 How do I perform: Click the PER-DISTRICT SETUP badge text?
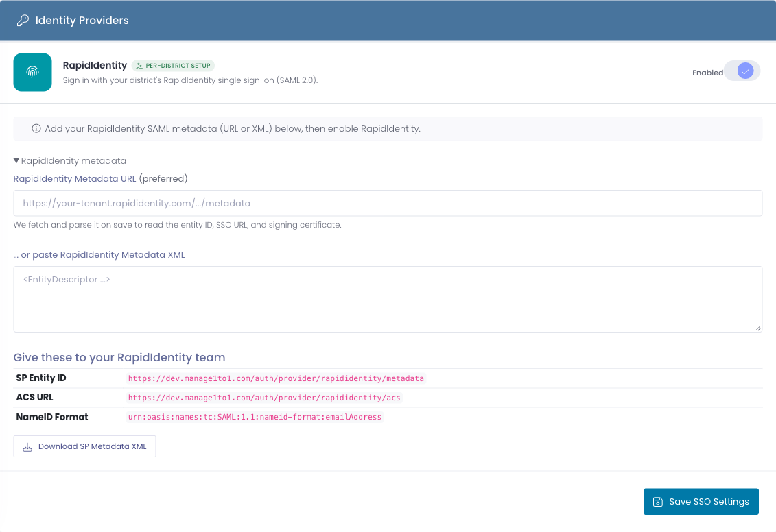click(178, 66)
